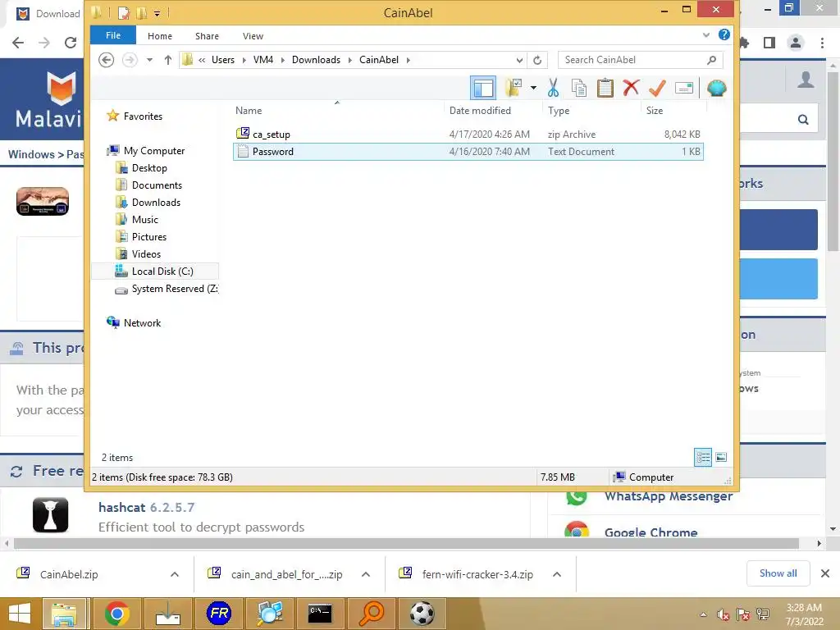Viewport: 840px width, 630px height.
Task: Select the ca_setup zip archive
Action: [x=468, y=134]
